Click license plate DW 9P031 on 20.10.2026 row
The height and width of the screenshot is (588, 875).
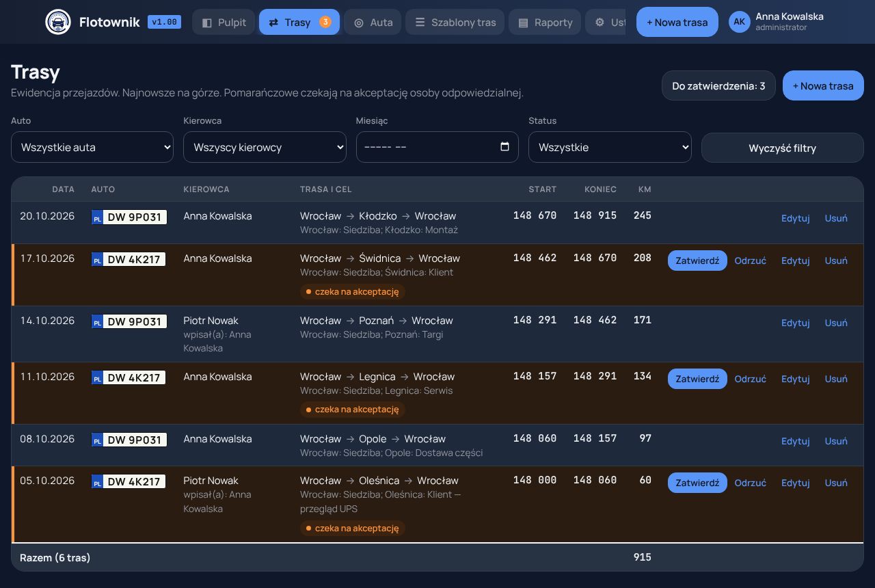pyautogui.click(x=129, y=217)
